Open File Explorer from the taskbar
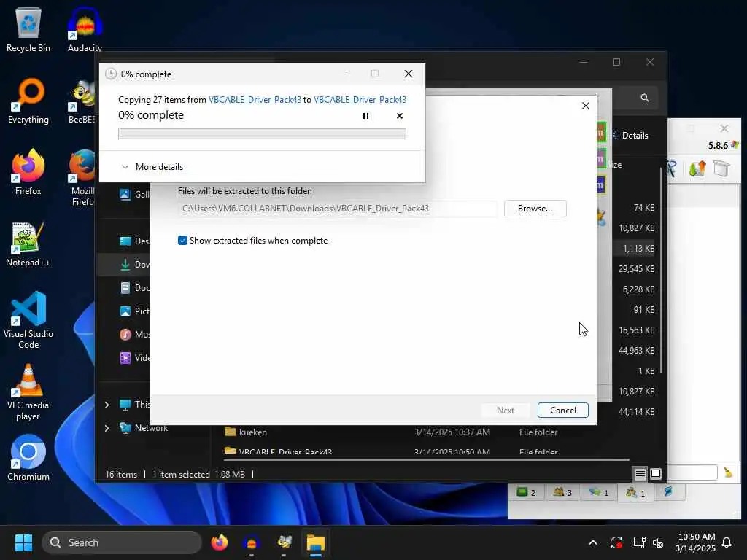This screenshot has height=560, width=747. click(x=315, y=542)
